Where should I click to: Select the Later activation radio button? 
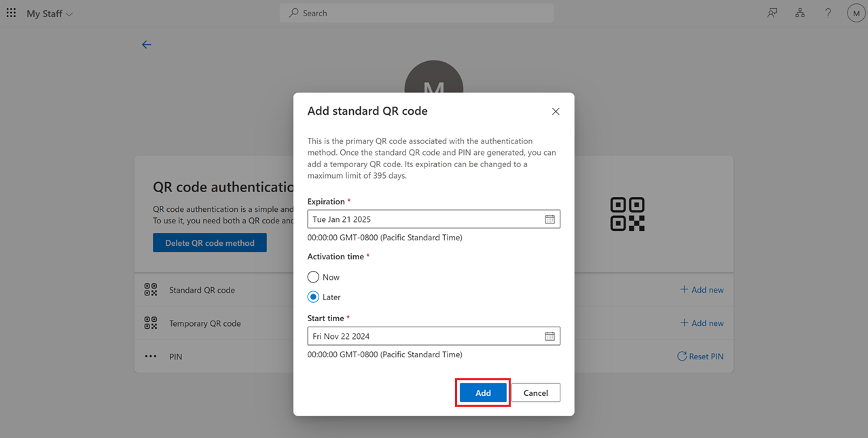313,297
